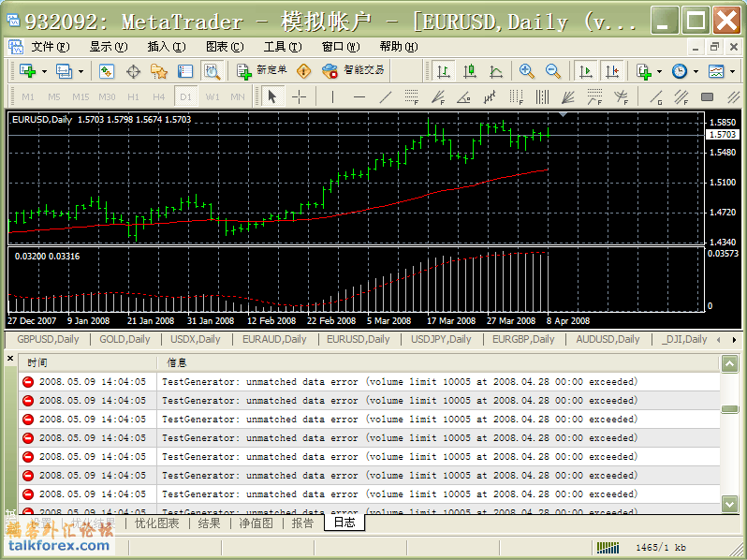Click the 时间 column header

(88, 362)
